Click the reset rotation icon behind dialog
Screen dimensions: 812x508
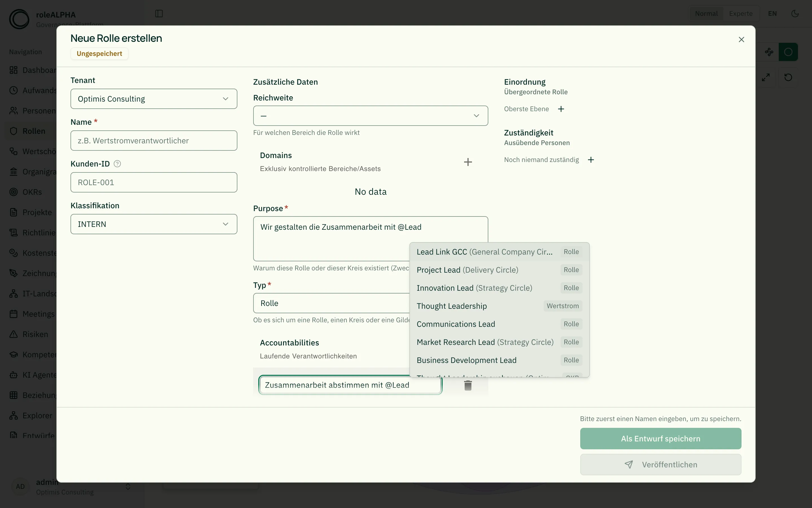pyautogui.click(x=788, y=77)
